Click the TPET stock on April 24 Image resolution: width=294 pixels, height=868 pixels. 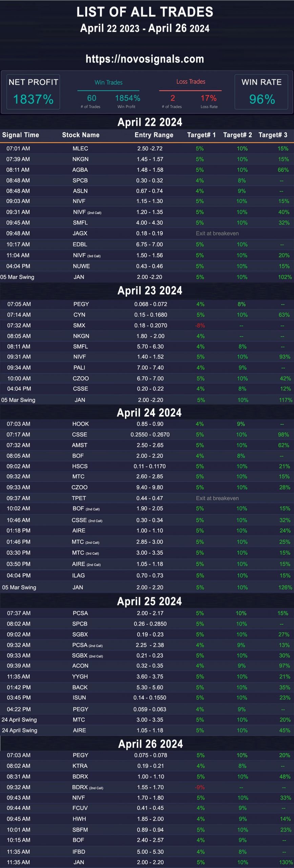79,498
